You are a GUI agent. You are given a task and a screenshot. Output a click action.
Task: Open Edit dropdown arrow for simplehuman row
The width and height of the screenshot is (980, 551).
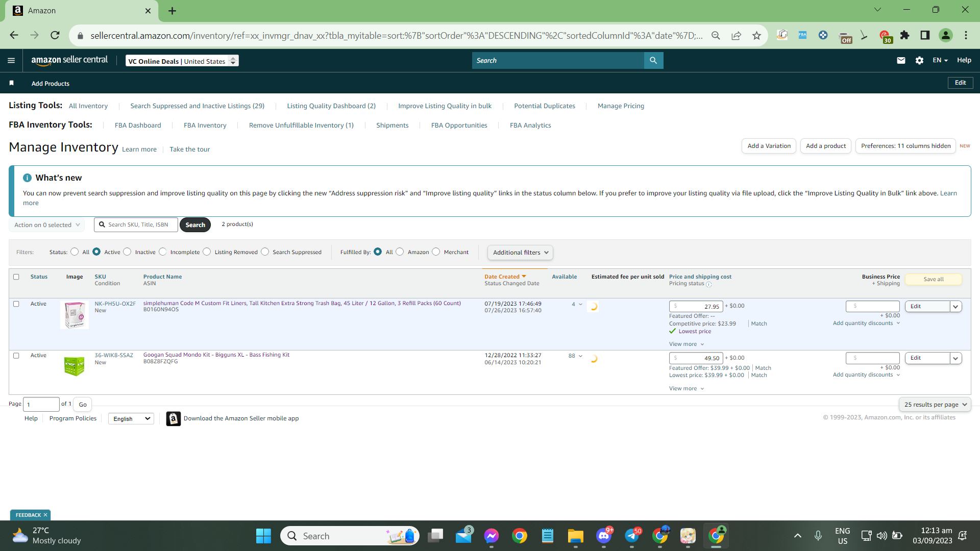tap(955, 307)
